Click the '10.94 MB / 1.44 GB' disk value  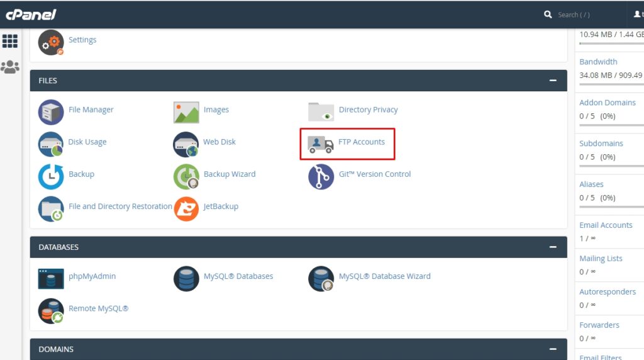[x=611, y=35]
